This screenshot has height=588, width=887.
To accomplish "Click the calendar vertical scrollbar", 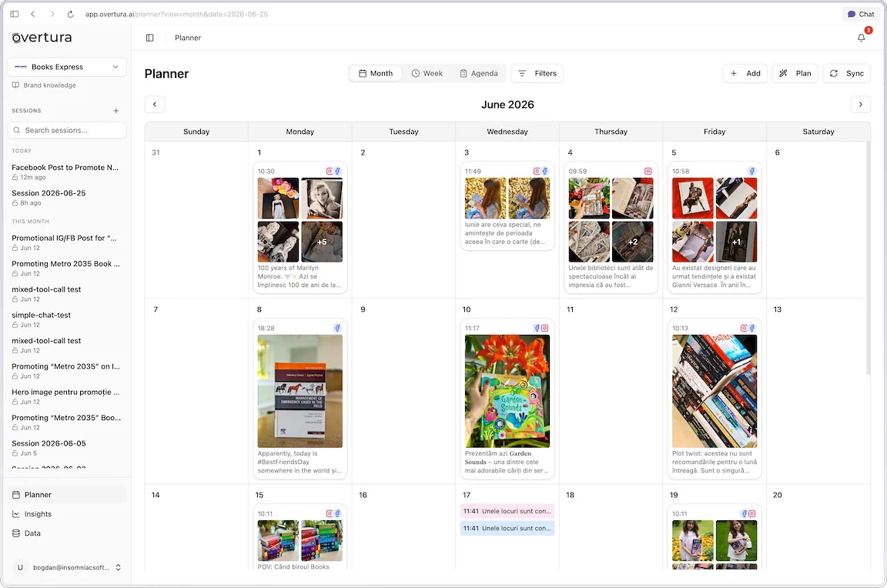I will [x=869, y=257].
